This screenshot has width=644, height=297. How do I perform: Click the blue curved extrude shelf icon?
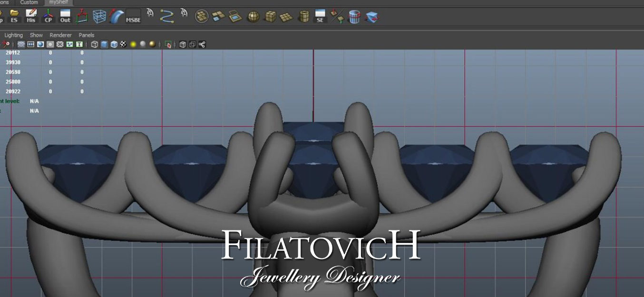[117, 16]
